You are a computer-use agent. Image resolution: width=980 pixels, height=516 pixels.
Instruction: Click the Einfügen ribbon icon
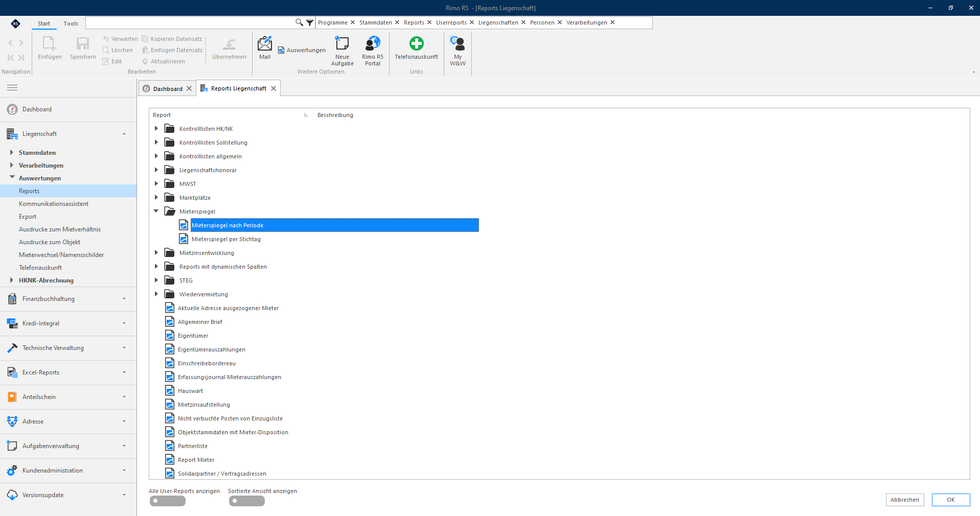tap(50, 48)
